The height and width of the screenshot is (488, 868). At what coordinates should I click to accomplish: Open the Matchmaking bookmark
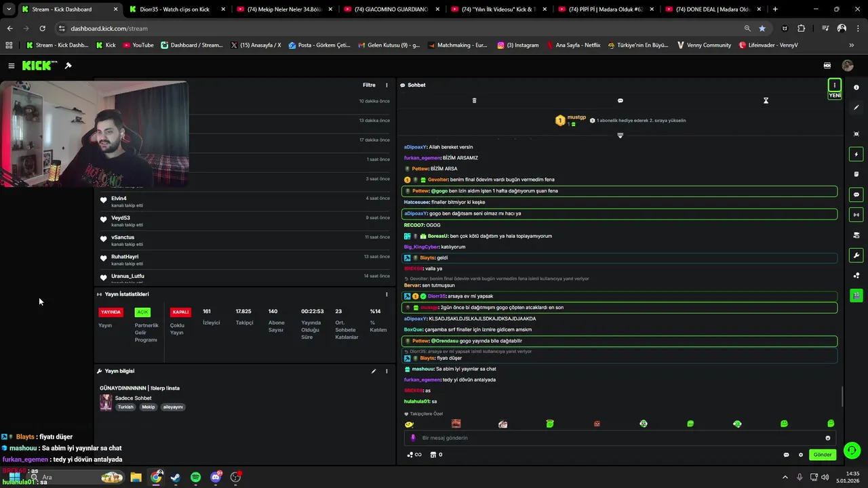click(x=458, y=45)
